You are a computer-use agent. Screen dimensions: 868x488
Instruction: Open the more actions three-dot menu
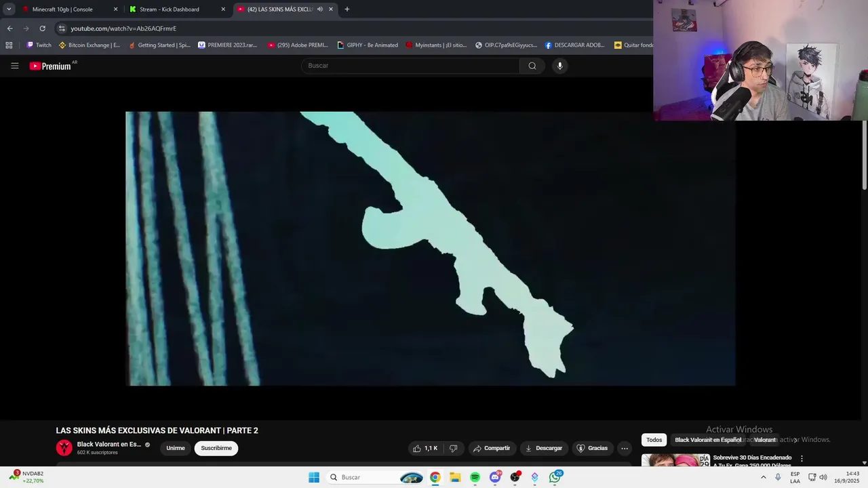(x=625, y=448)
